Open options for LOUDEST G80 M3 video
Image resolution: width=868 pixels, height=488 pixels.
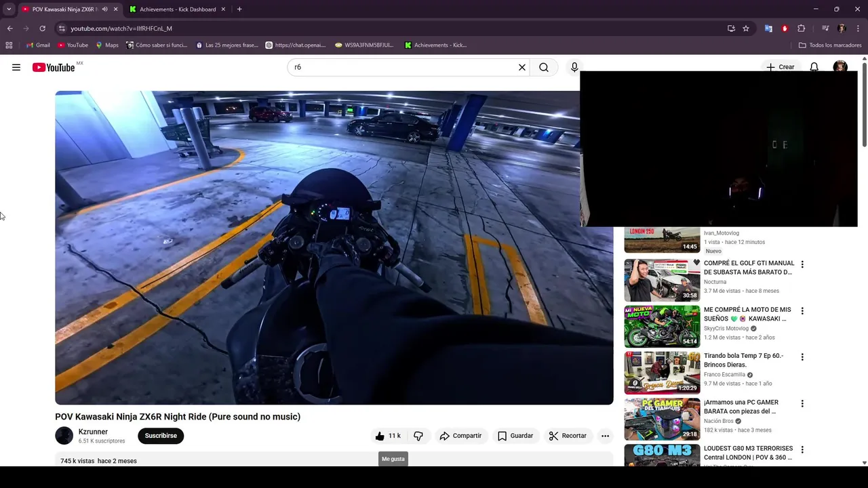(802, 449)
